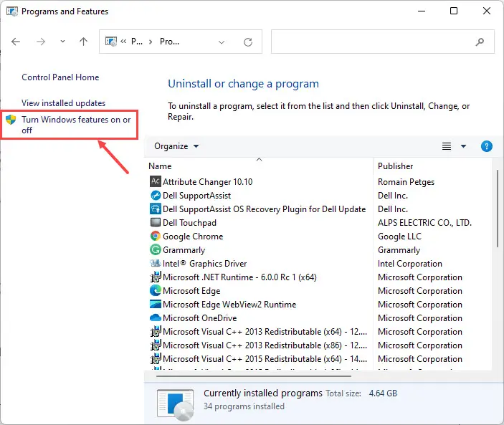Viewport: 504px width, 425px height.
Task: Click the Visual C++ 2015 (x64) icon
Action: click(156, 358)
